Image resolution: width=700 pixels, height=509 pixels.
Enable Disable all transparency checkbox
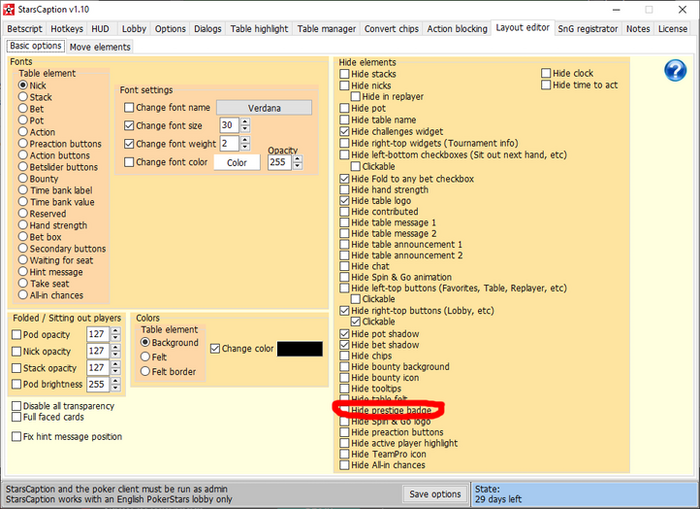point(16,407)
